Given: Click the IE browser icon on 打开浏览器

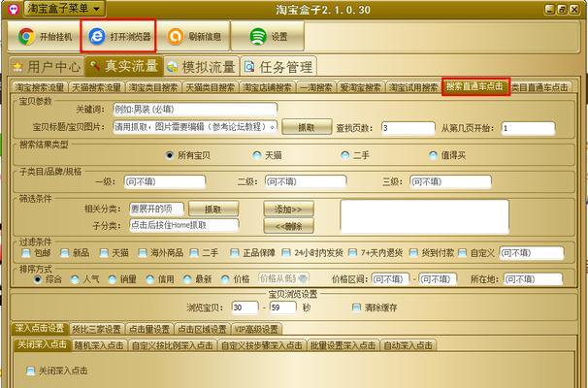Looking at the screenshot, I should coord(97,36).
